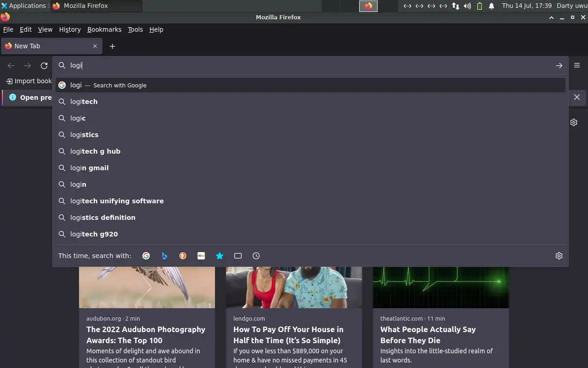The width and height of the screenshot is (588, 368).
Task: Open network connection indicator in tray
Action: tap(455, 6)
